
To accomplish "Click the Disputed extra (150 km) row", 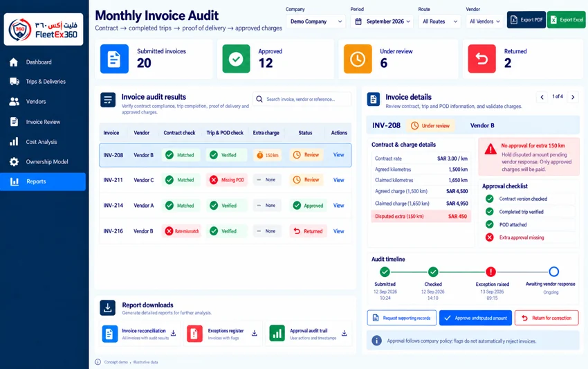I will click(421, 217).
